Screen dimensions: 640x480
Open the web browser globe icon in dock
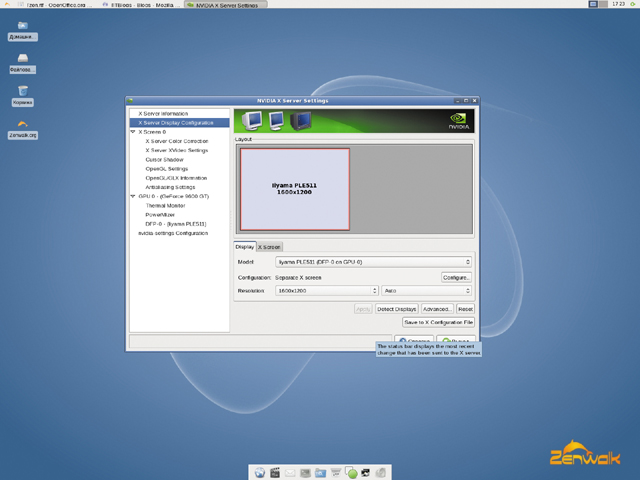[260, 473]
